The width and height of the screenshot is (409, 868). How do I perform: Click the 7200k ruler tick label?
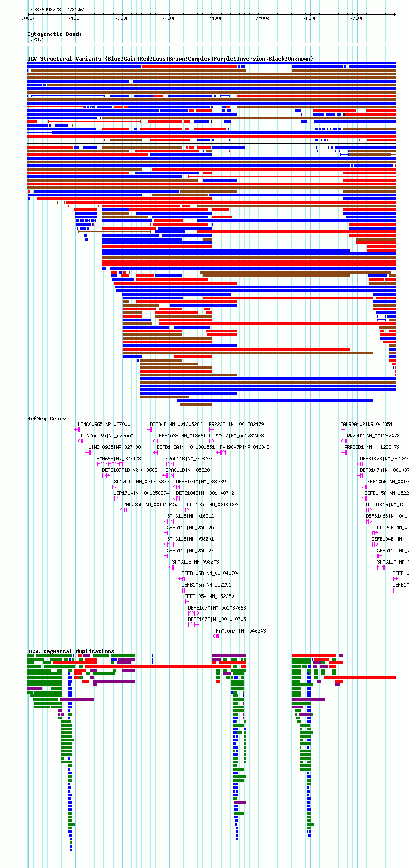click(x=122, y=18)
